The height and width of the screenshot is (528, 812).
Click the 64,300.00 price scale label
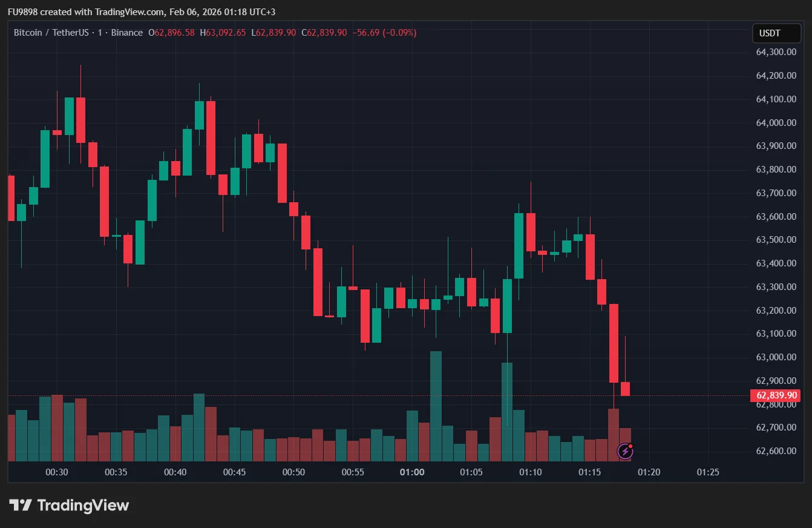(776, 52)
